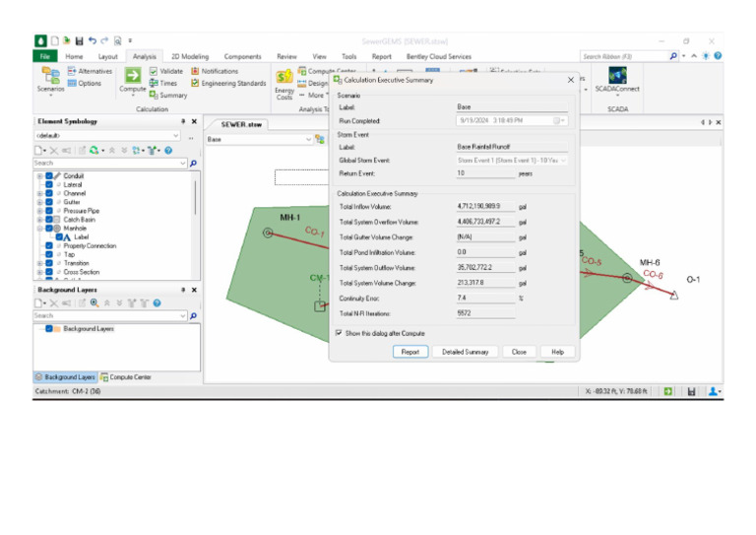The height and width of the screenshot is (535, 756).
Task: Toggle the Channel checkbox
Action: coord(49,193)
